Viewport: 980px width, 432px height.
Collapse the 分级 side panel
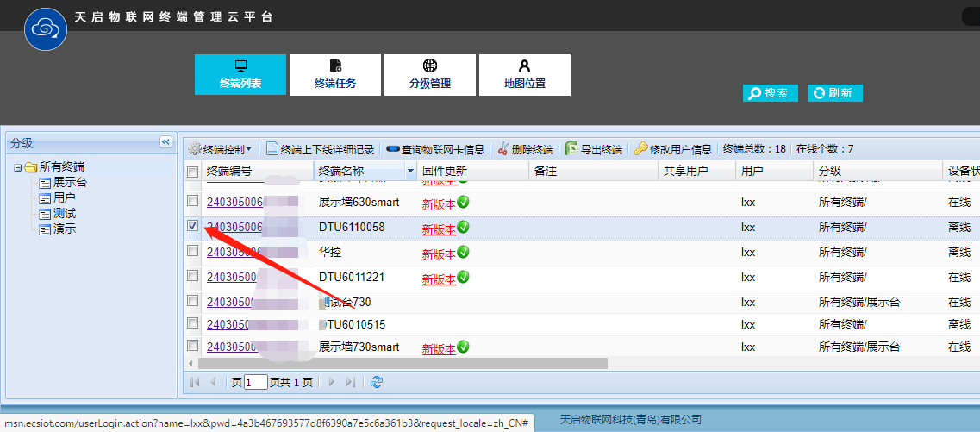(x=165, y=142)
